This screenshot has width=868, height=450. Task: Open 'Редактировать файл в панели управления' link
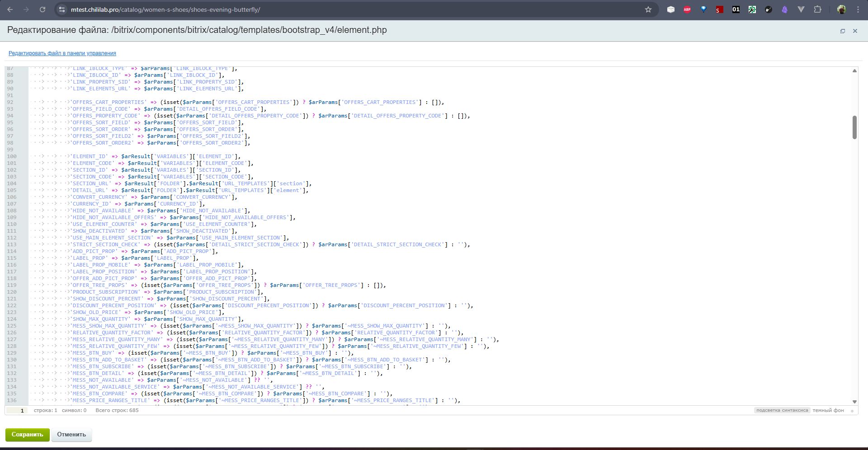pyautogui.click(x=62, y=53)
